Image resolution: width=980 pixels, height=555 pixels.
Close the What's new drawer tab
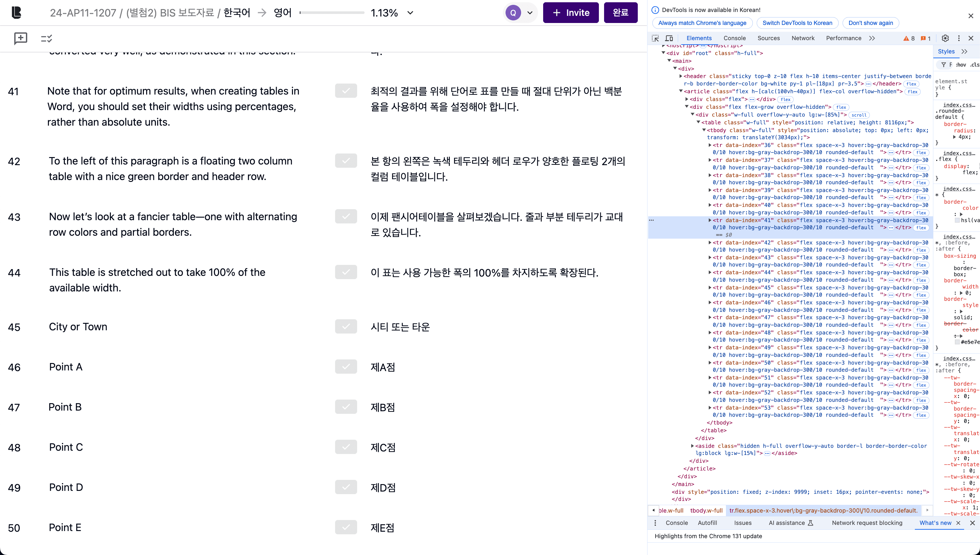point(958,523)
